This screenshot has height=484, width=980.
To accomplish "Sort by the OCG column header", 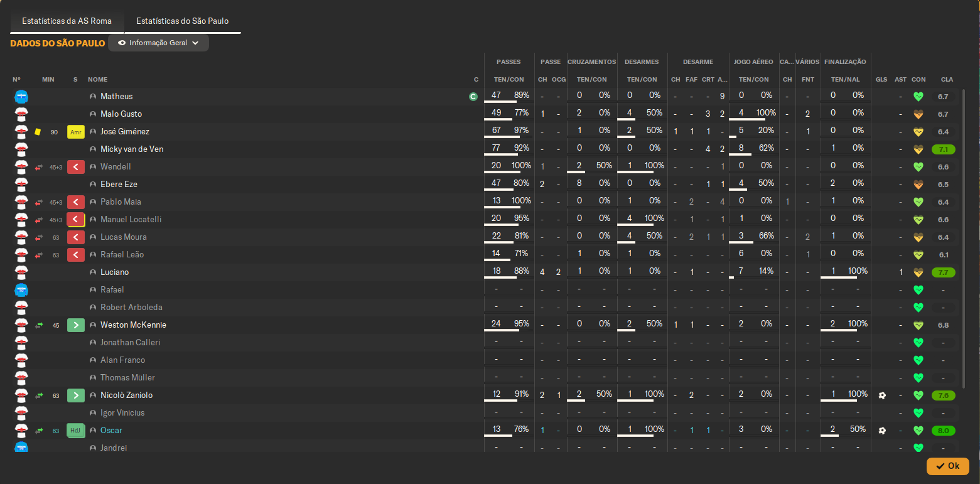I will coord(559,80).
